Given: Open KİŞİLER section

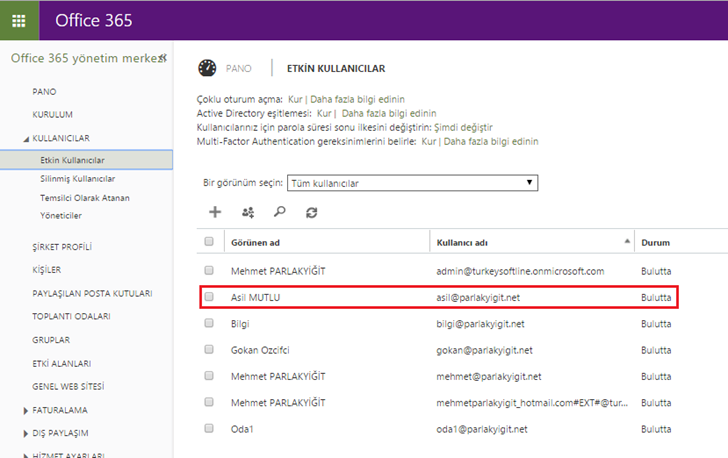Looking at the screenshot, I should tap(46, 270).
